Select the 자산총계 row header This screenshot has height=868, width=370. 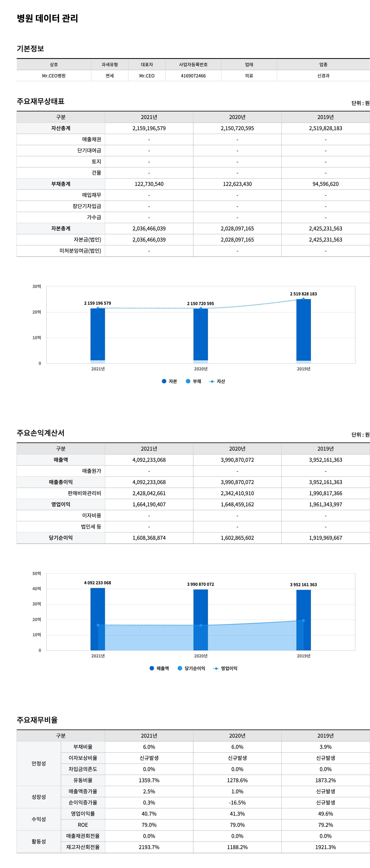61,128
